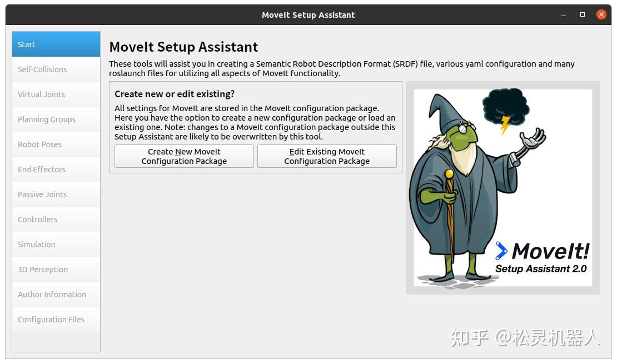617x364 pixels.
Task: Open Controllers section
Action: point(56,220)
